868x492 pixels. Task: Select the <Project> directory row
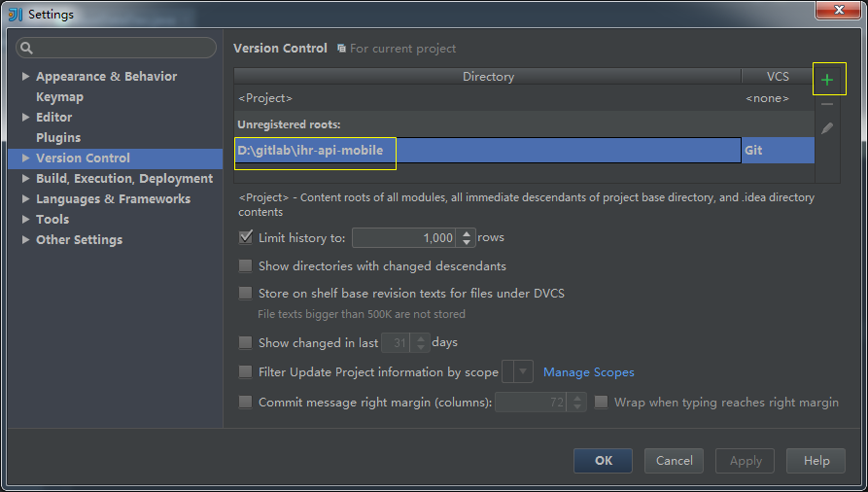pos(524,98)
